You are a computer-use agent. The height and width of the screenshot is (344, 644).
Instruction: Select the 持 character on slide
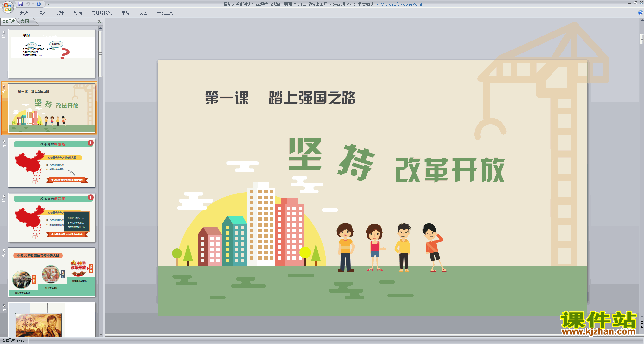coord(356,162)
